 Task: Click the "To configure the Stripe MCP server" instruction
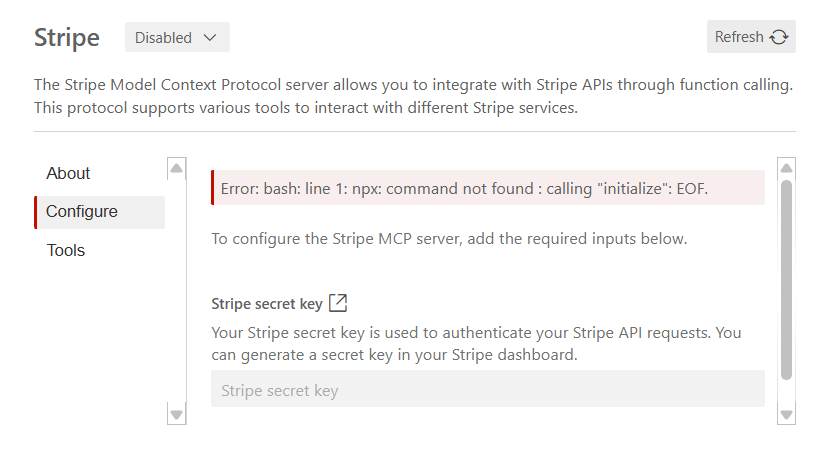coord(449,239)
